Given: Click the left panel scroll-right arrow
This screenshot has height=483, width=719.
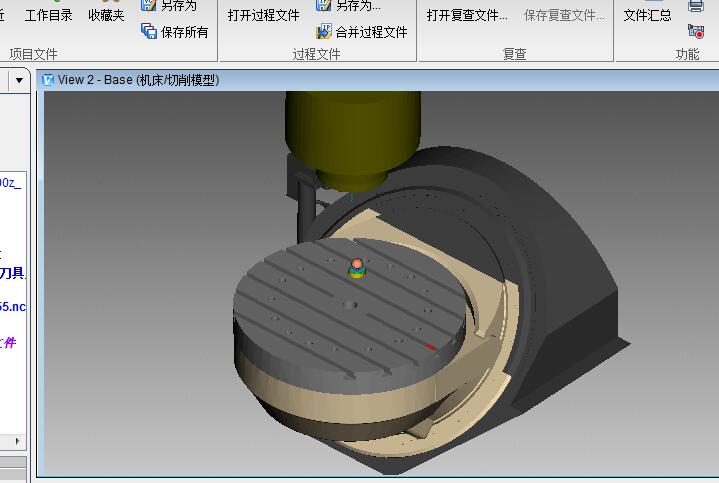Looking at the screenshot, I should pos(17,441).
